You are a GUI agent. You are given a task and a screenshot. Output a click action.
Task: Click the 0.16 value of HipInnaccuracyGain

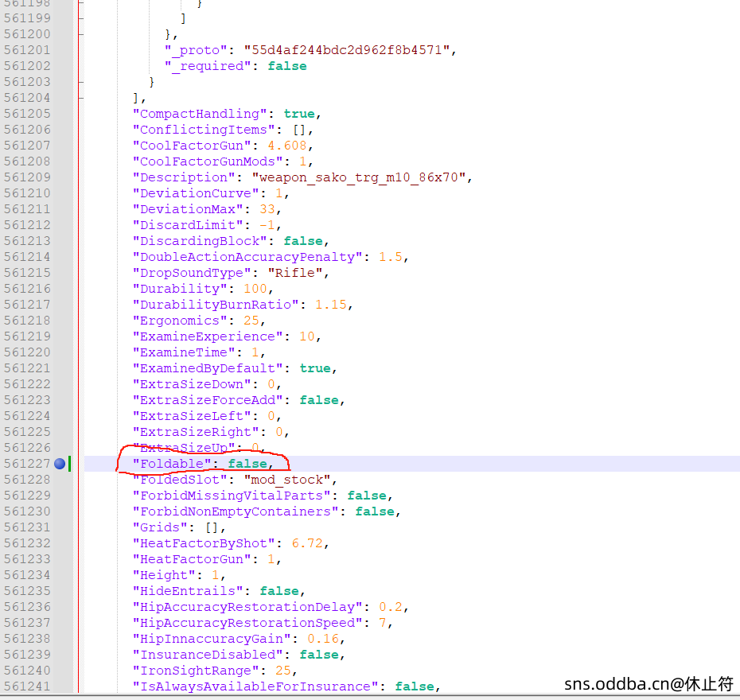click(323, 640)
